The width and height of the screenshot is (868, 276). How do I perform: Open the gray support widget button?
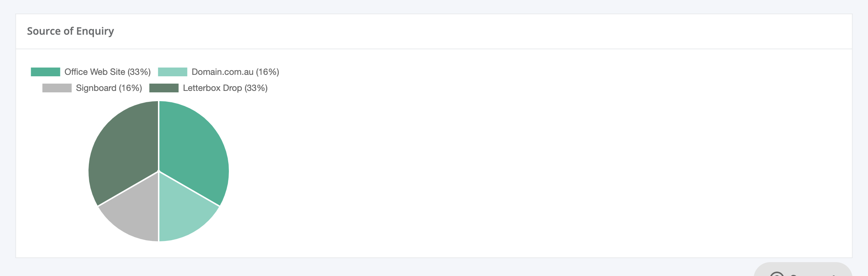point(803,269)
